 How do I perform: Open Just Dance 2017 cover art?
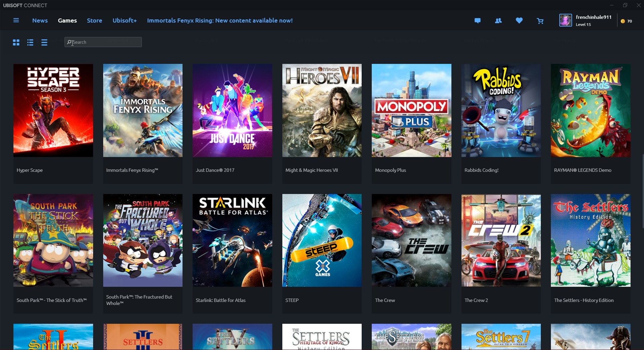(232, 111)
